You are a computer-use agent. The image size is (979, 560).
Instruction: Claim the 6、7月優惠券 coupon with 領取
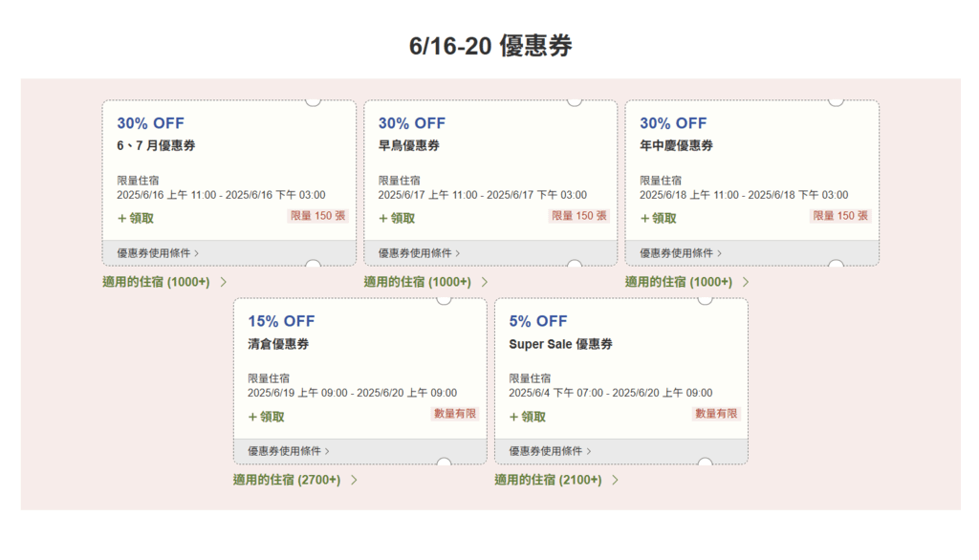[136, 219]
